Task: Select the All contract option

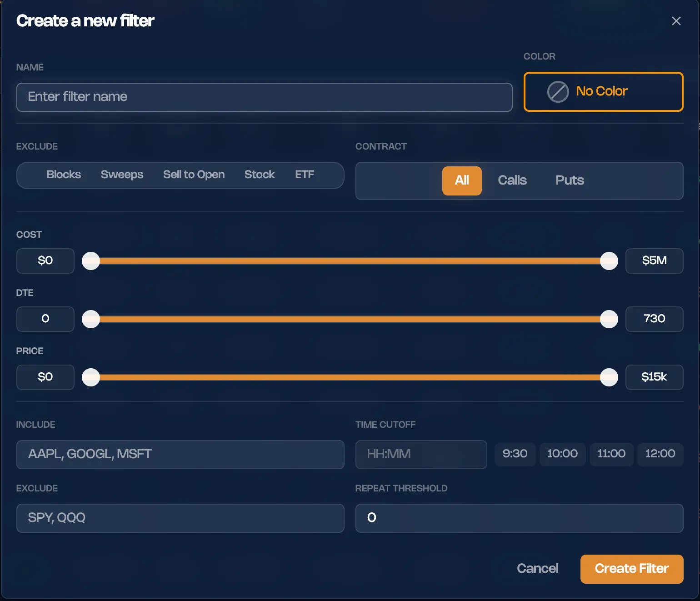Action: pyautogui.click(x=462, y=180)
